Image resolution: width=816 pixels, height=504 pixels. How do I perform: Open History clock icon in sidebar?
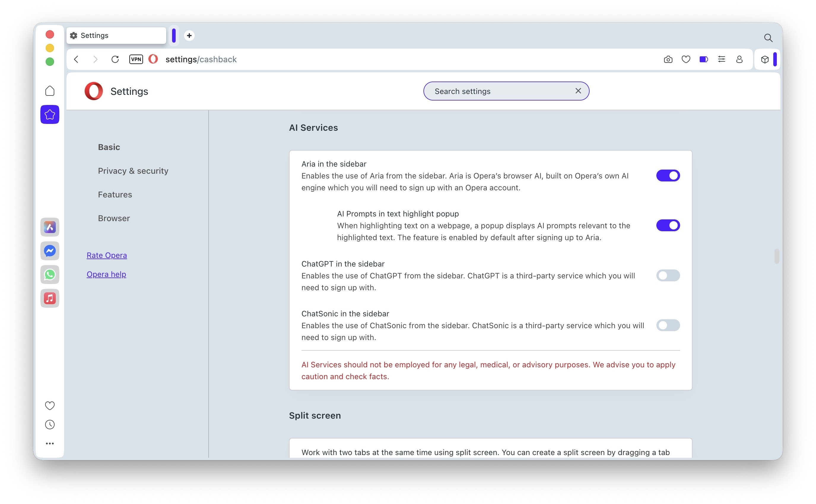click(x=50, y=425)
